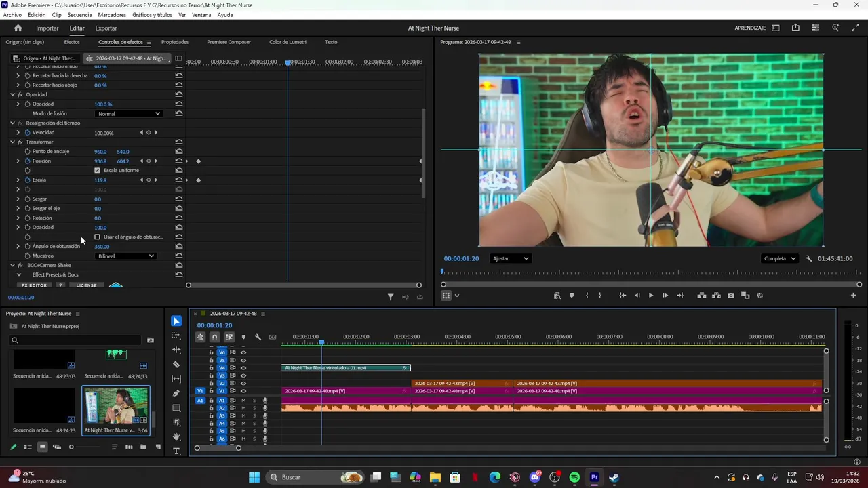Solo track A2
The width and height of the screenshot is (868, 488).
tap(254, 408)
